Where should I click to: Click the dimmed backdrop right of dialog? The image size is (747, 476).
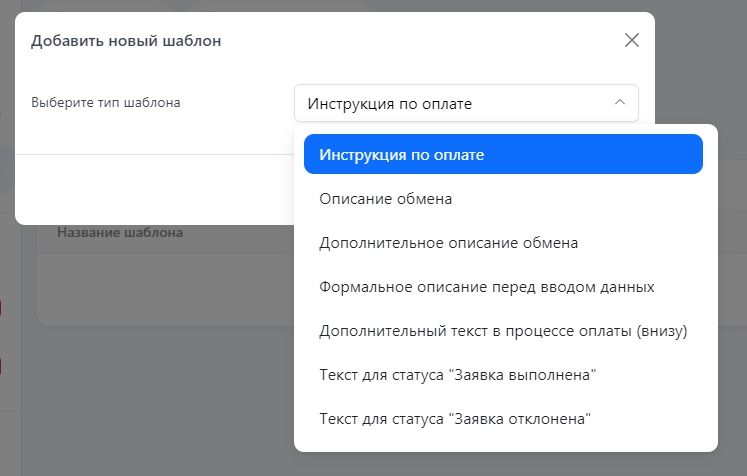pos(700,60)
